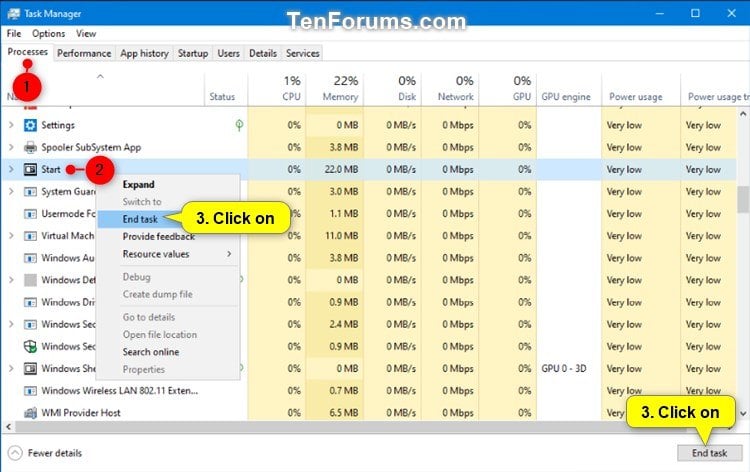The height and width of the screenshot is (472, 750).
Task: Choose Search online in the context menu
Action: (151, 352)
